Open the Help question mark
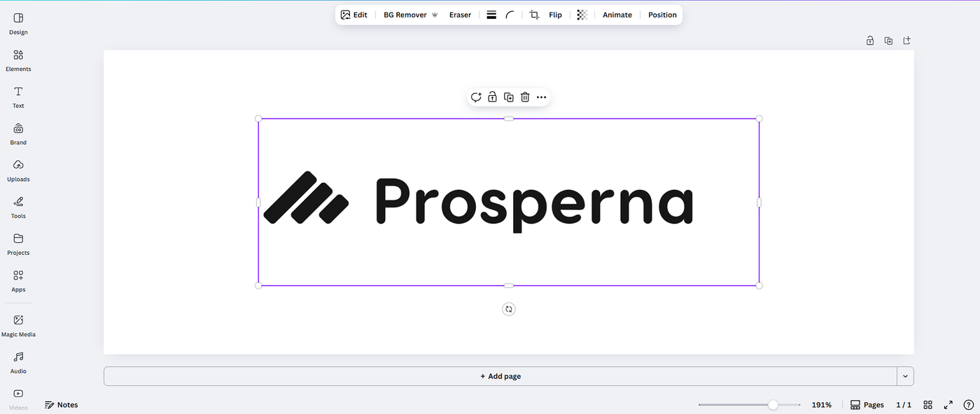Image resolution: width=980 pixels, height=414 pixels. coord(969,405)
